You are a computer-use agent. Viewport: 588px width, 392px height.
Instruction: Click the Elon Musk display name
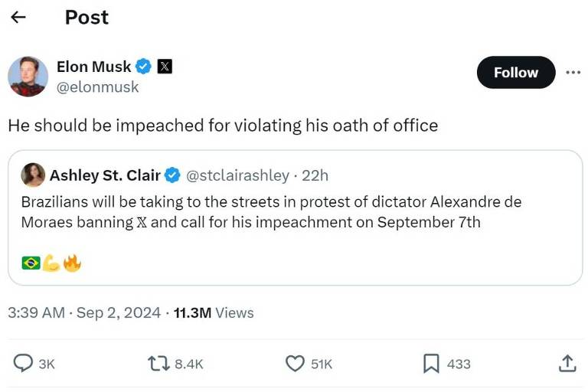click(x=93, y=67)
